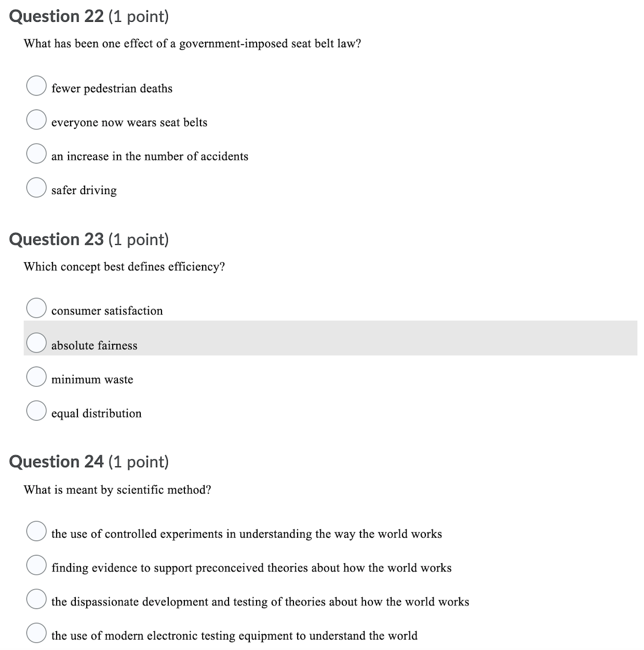Select 'safer driving' for Question 22
This screenshot has width=644, height=650.
pos(36,187)
